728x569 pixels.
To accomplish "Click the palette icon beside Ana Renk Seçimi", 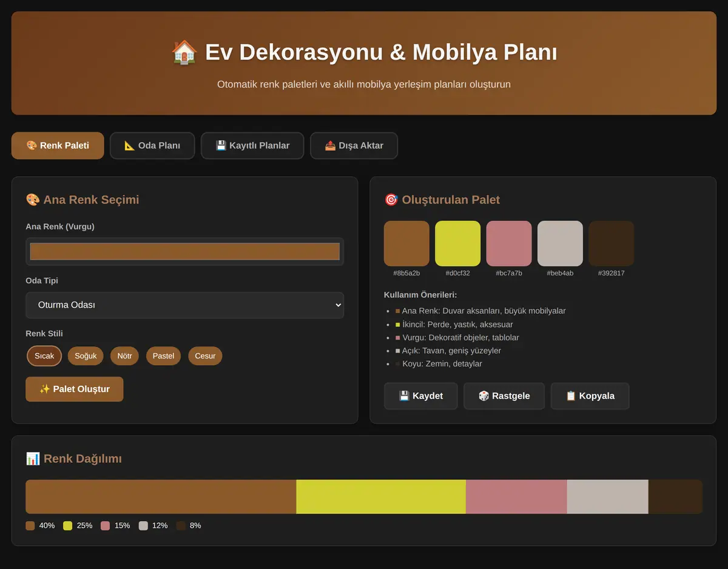I will coord(33,200).
